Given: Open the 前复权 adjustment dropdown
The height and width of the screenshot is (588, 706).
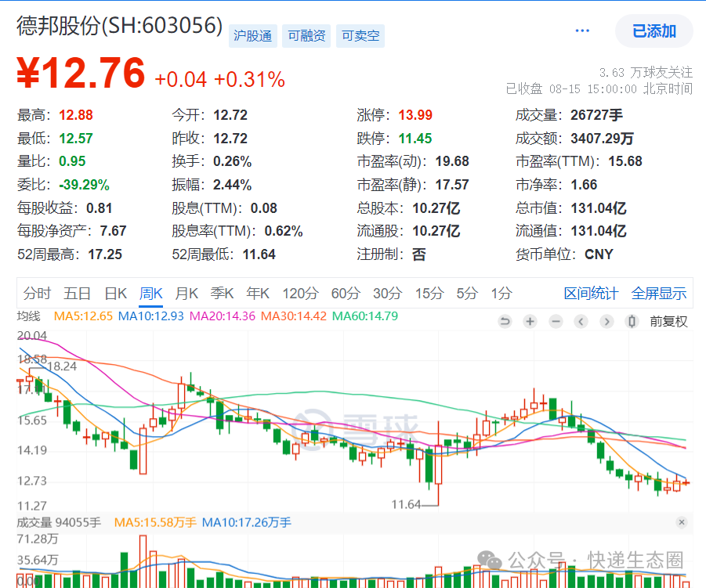Looking at the screenshot, I should coord(668,321).
